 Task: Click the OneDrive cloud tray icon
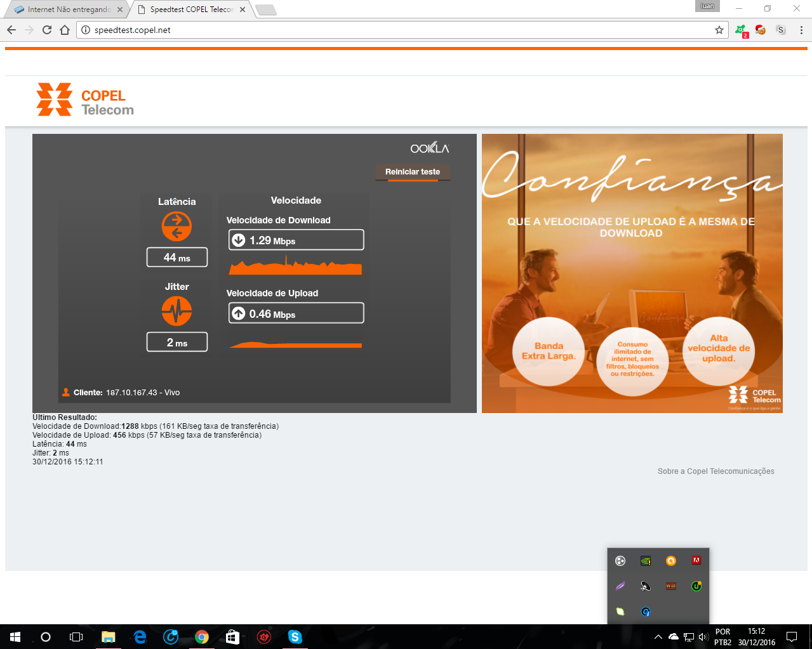(673, 637)
